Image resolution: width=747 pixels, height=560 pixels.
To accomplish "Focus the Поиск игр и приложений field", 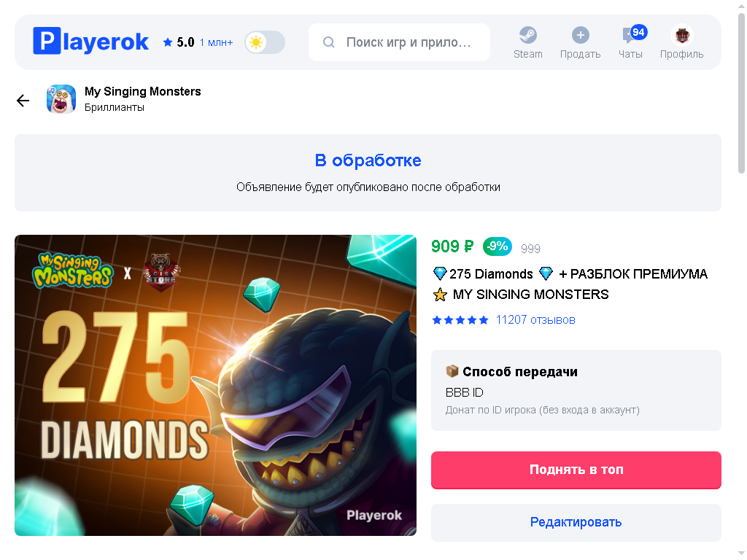I will tap(399, 42).
